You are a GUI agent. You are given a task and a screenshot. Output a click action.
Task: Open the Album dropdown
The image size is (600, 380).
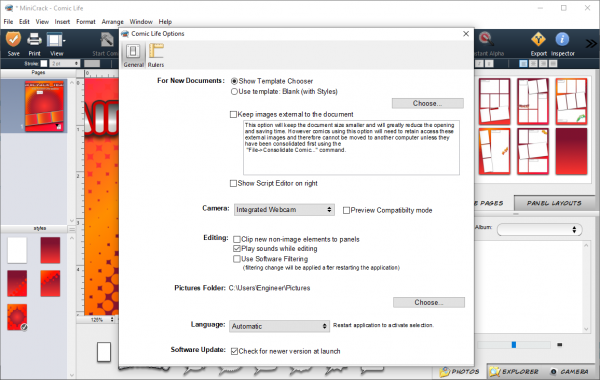540,230
